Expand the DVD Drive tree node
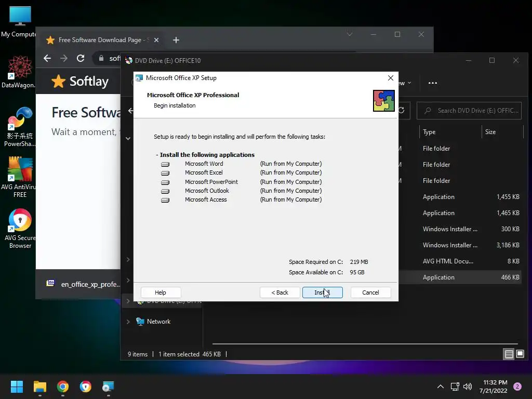Viewport: 532px width, 399px height. 128,301
